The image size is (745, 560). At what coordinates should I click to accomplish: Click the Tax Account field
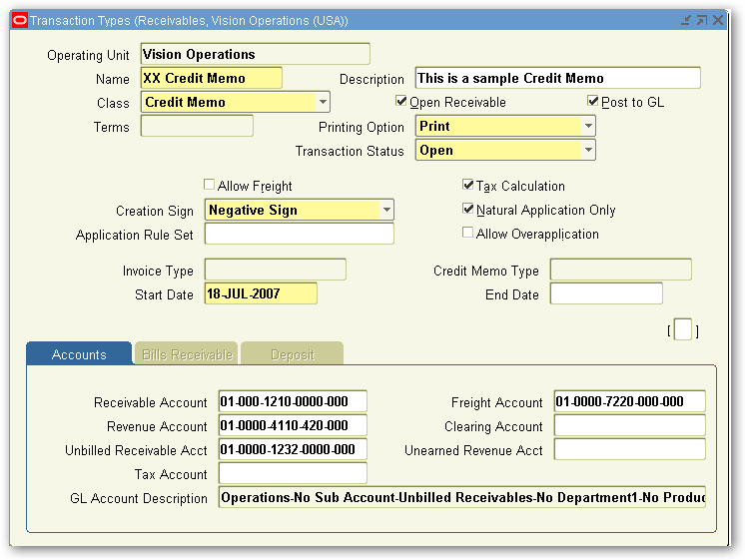pyautogui.click(x=293, y=473)
